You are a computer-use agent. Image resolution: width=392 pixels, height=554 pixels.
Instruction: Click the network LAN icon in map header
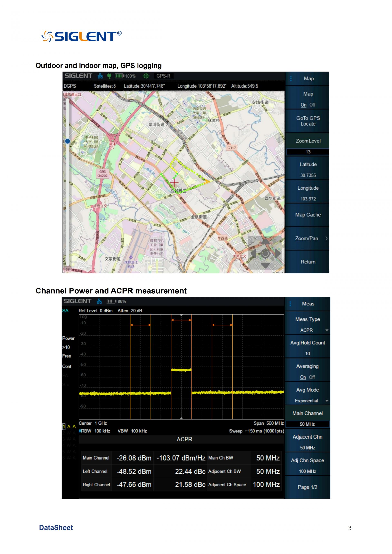[x=100, y=76]
